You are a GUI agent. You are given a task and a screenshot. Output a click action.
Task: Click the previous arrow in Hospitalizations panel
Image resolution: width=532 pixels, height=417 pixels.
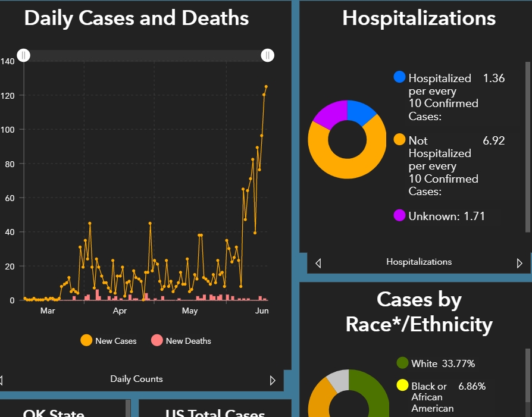[x=318, y=264]
